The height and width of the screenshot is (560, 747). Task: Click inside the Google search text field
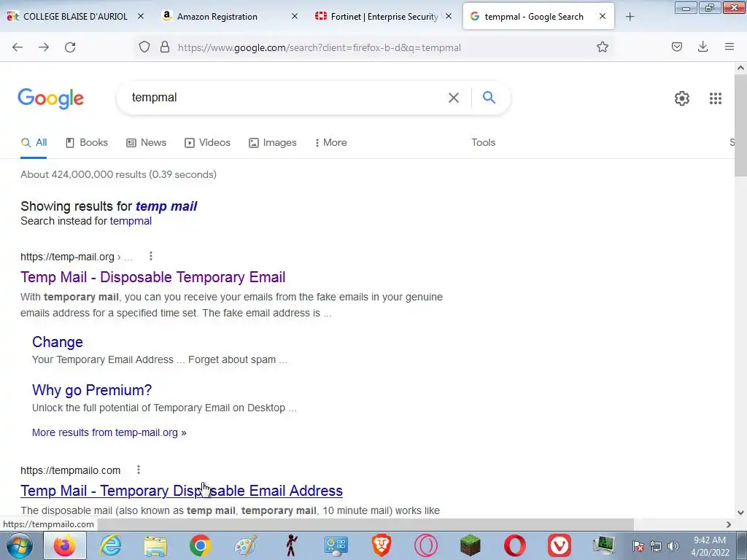[x=286, y=97]
